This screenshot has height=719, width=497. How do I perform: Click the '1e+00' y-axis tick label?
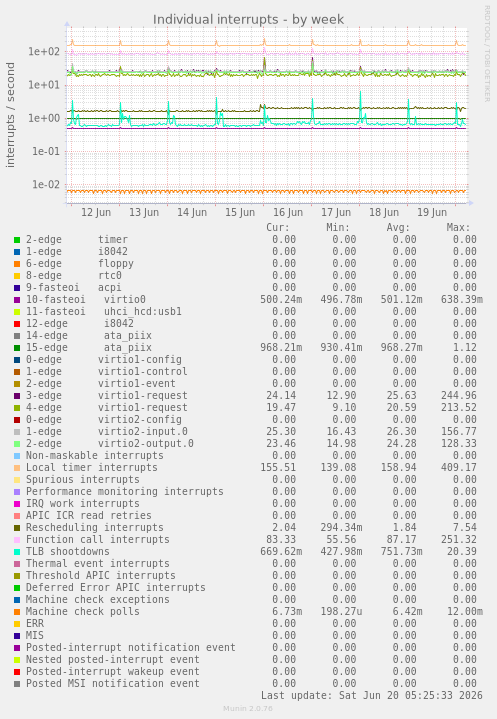click(x=44, y=118)
